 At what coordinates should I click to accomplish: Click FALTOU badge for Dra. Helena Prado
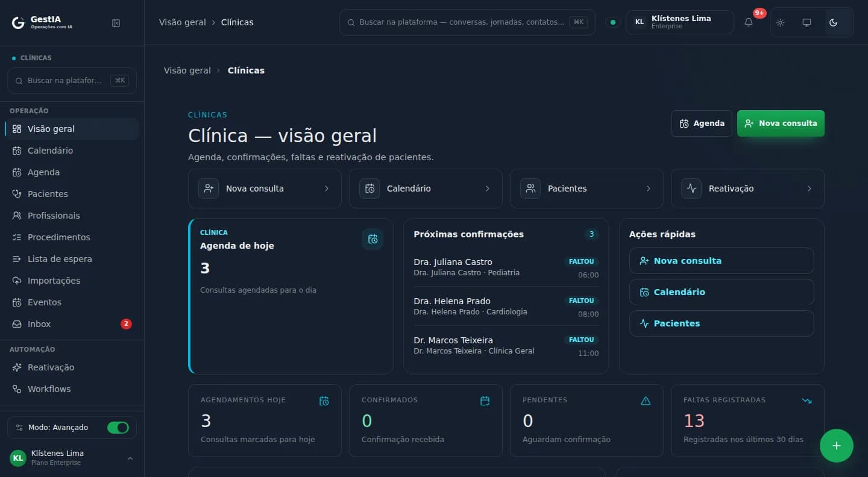pyautogui.click(x=582, y=301)
